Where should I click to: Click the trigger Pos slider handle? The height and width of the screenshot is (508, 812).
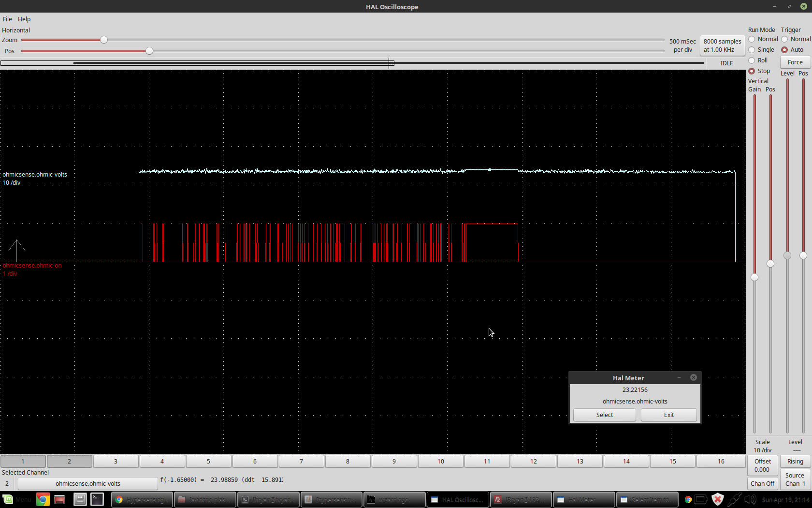(x=803, y=255)
